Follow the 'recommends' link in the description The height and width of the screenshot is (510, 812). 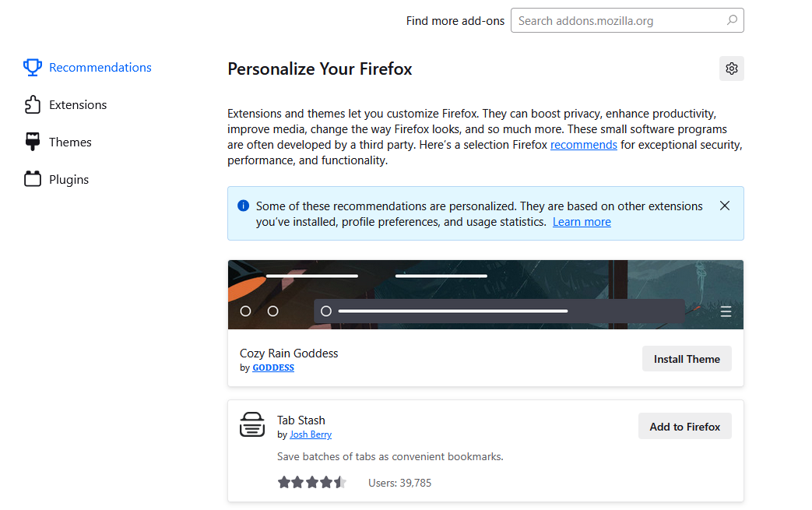tap(583, 145)
